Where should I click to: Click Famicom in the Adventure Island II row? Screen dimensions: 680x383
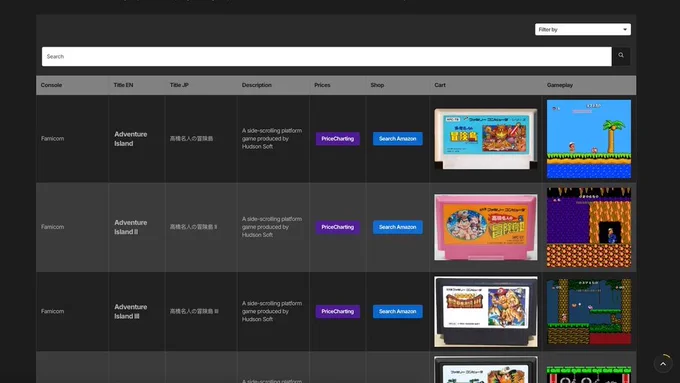52,227
